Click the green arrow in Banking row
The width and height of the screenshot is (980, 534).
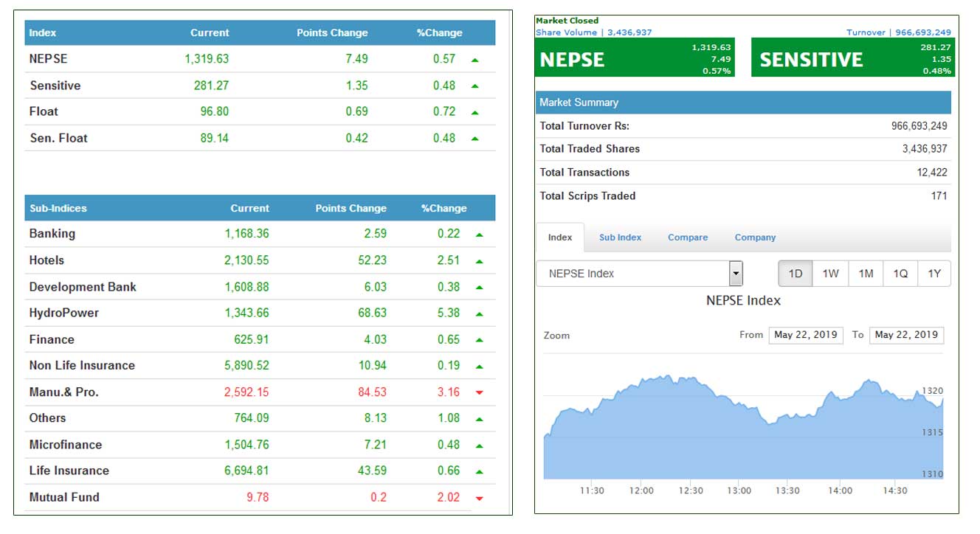pos(480,235)
